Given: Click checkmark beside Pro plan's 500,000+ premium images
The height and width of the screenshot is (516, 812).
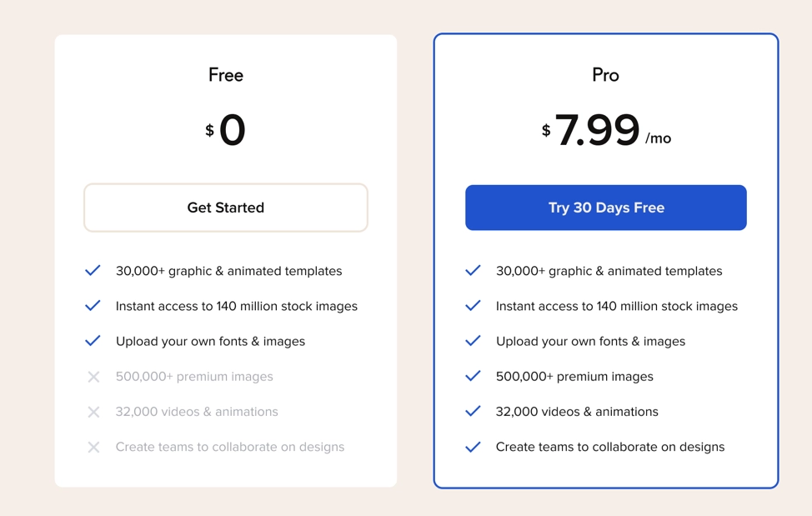Looking at the screenshot, I should point(473,376).
